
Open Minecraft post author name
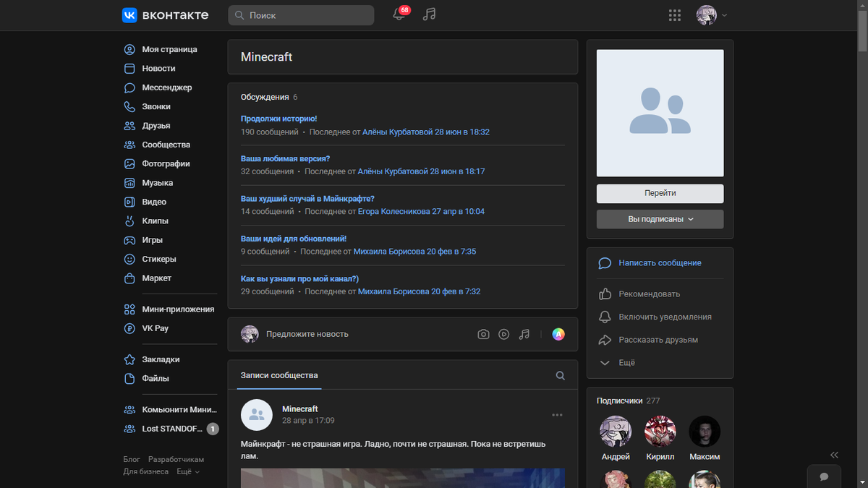click(x=299, y=409)
